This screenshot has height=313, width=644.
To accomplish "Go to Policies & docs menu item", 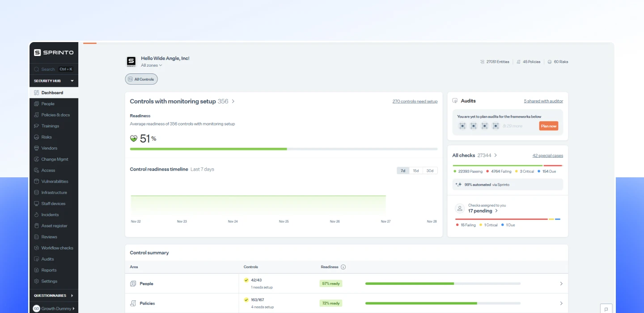I will point(55,115).
